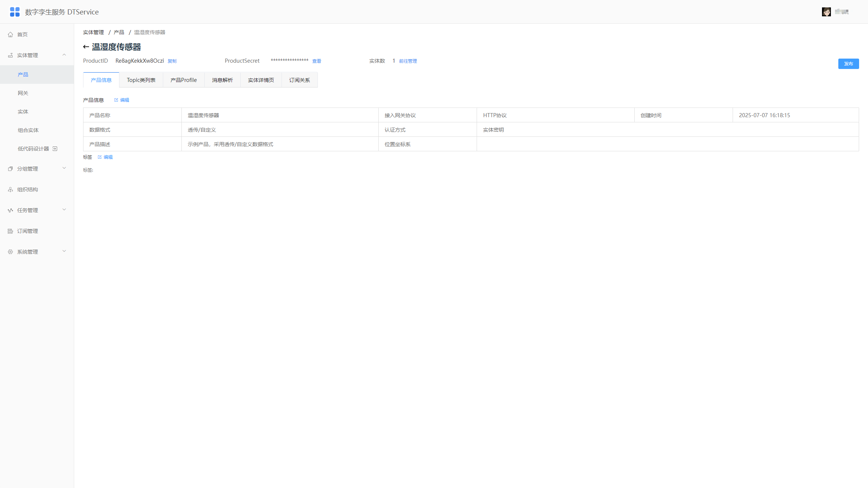Click edit pencil icon next to 产品信息

tap(116, 100)
